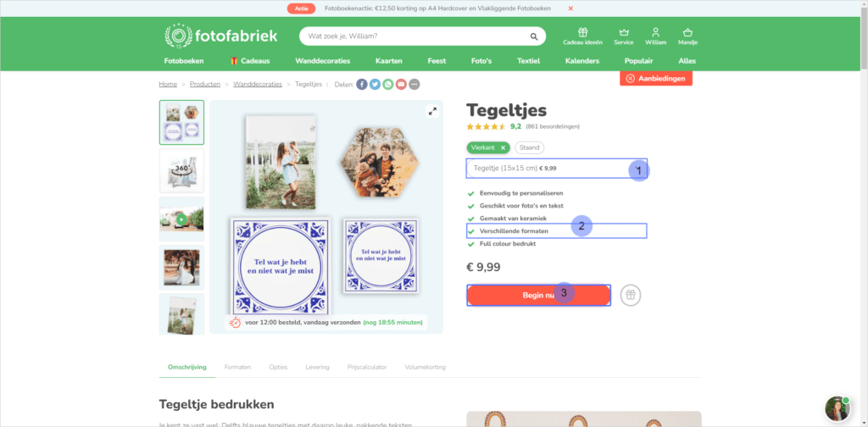This screenshot has width=868, height=427.
Task: Remove the Vierkant filter chip
Action: point(503,147)
